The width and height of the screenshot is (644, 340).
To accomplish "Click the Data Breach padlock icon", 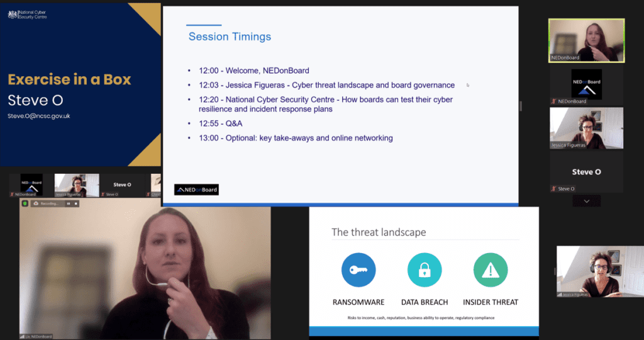I will [x=425, y=270].
